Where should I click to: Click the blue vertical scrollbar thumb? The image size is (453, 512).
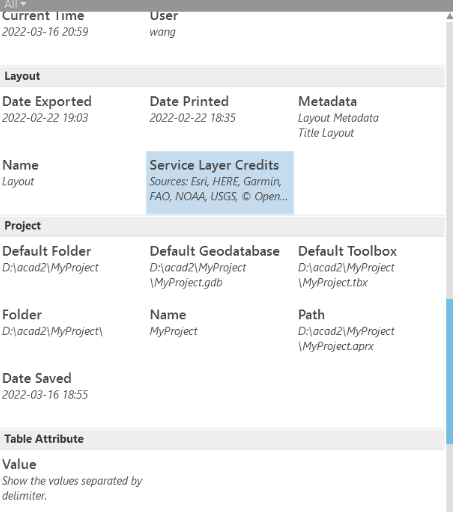pos(449,371)
